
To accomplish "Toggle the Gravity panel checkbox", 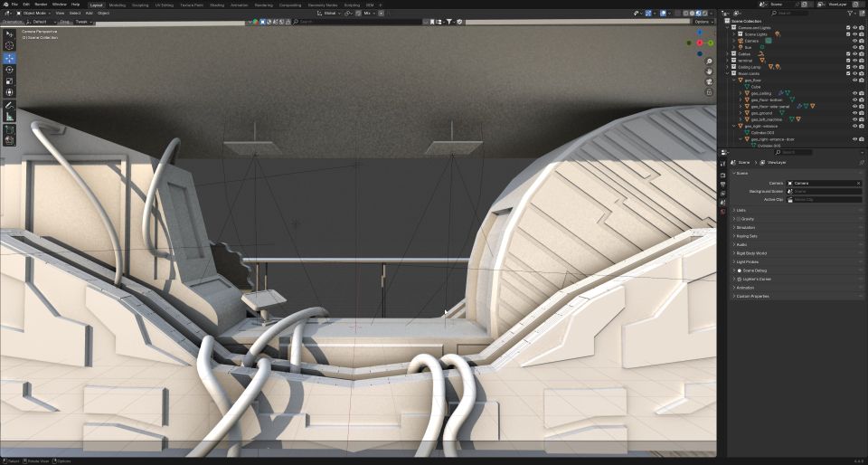I will click(739, 219).
